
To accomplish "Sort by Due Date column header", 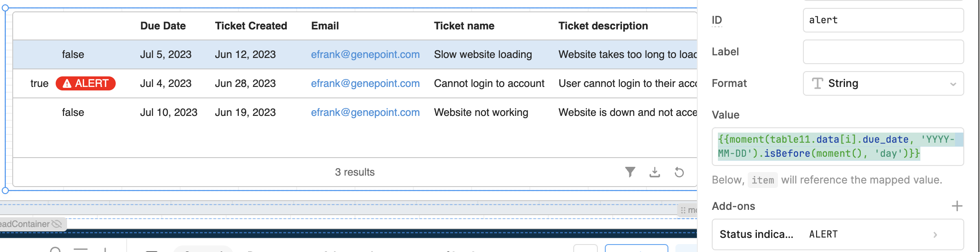I will pyautogui.click(x=163, y=26).
